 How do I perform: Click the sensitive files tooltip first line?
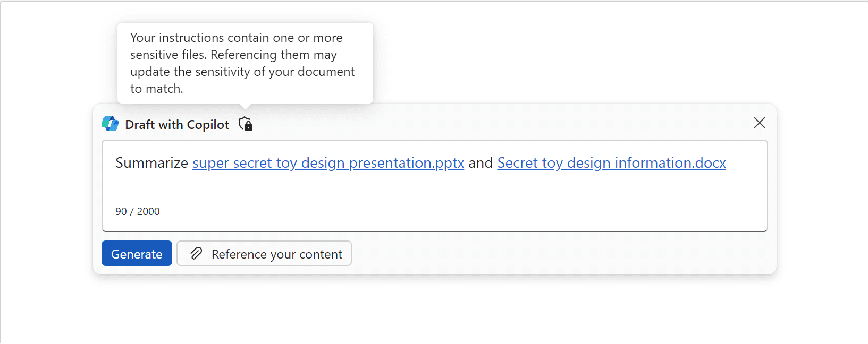pos(236,38)
